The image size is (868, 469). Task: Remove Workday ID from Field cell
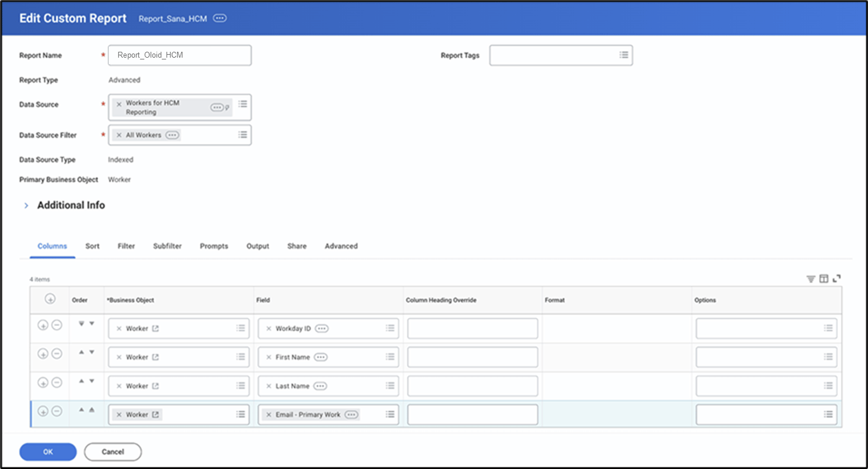268,329
